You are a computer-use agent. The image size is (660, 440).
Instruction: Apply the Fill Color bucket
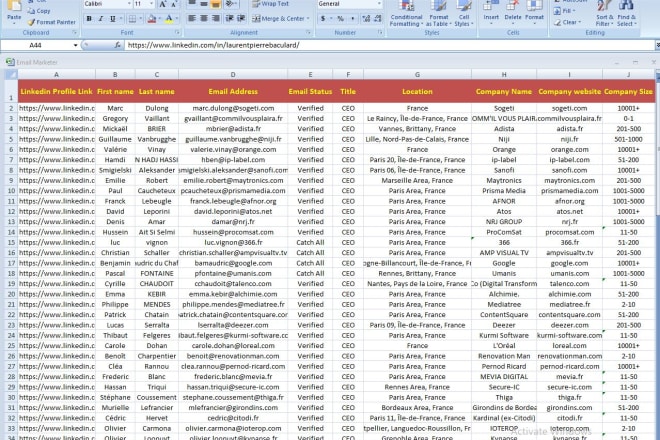[x=152, y=19]
